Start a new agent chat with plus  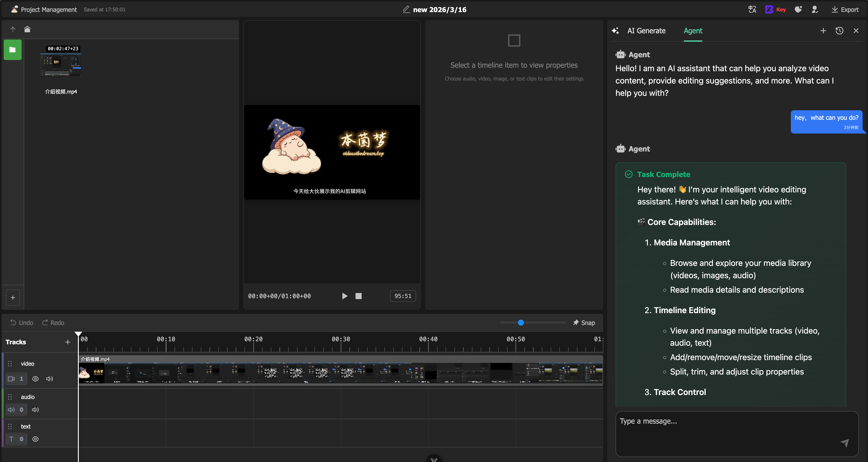(823, 31)
